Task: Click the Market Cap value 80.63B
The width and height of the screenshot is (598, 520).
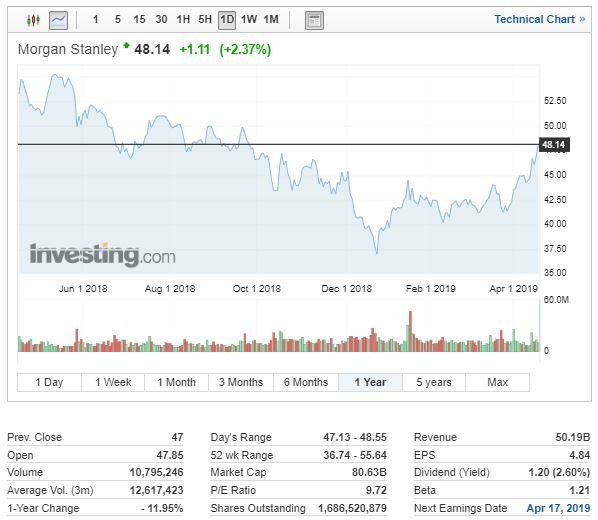Action: pyautogui.click(x=369, y=472)
